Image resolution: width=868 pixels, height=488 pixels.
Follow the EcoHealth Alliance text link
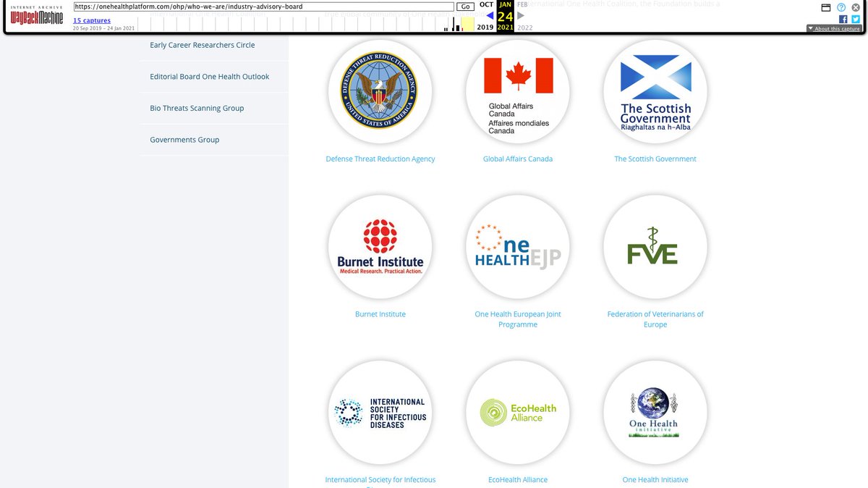coord(518,479)
